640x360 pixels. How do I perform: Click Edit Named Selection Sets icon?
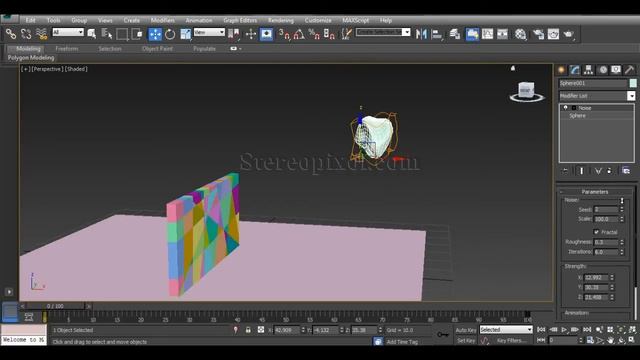[x=347, y=34]
